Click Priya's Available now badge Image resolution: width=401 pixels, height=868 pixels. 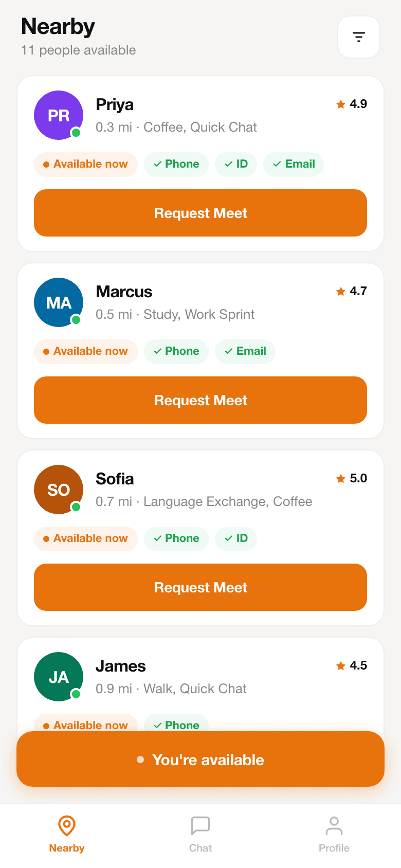[x=86, y=165]
